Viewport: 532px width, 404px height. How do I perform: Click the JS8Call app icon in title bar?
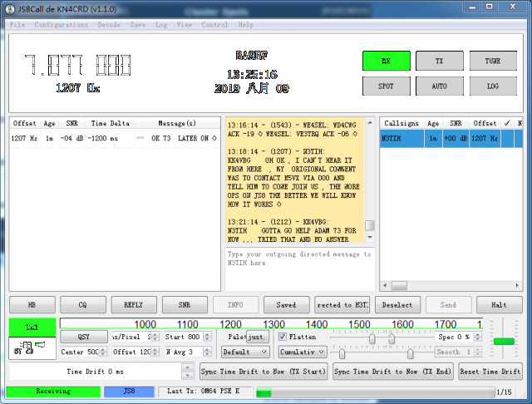coord(10,9)
